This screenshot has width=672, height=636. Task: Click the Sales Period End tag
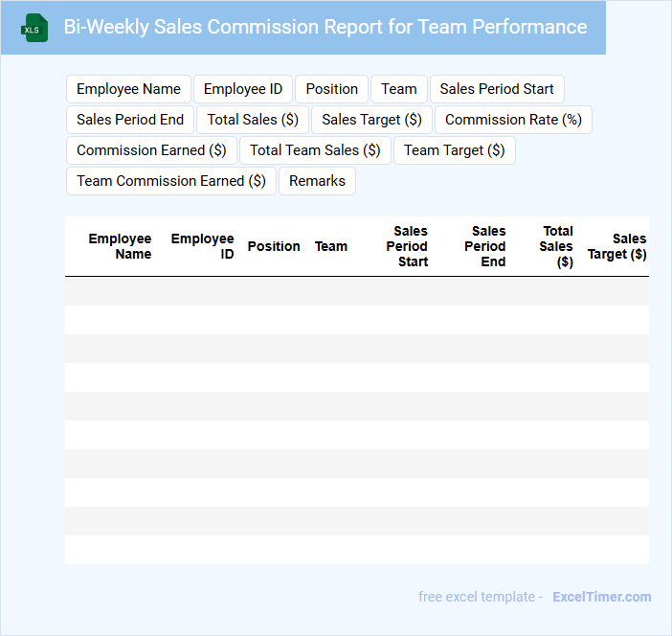pos(130,120)
